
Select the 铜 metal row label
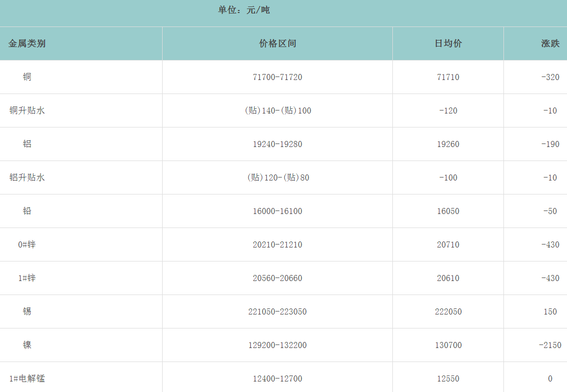27,77
